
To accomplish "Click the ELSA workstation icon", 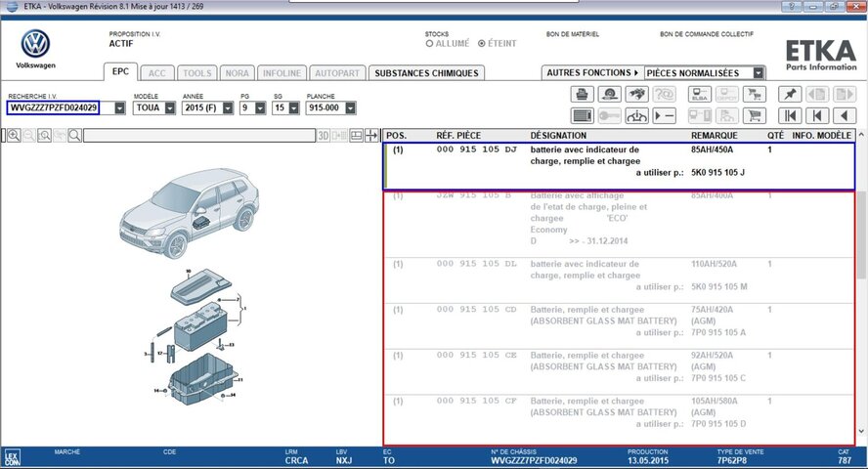I will click(700, 94).
